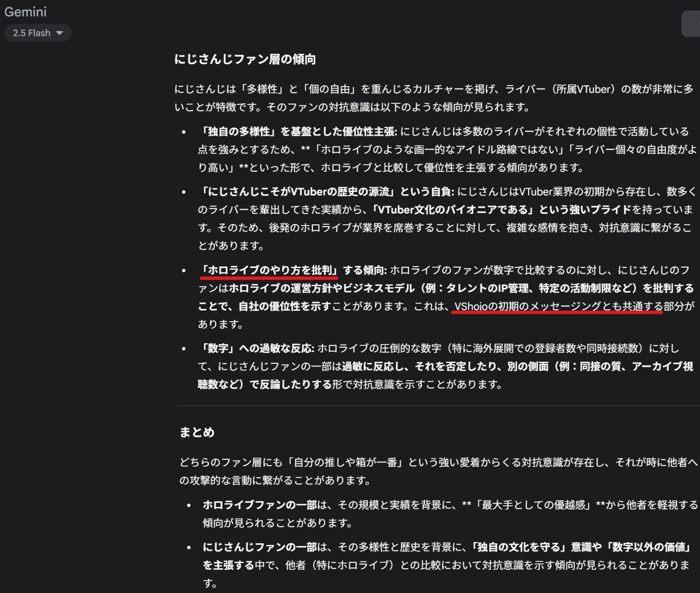This screenshot has height=593, width=700.
Task: Click the Gemini logo text
Action: (x=25, y=12)
